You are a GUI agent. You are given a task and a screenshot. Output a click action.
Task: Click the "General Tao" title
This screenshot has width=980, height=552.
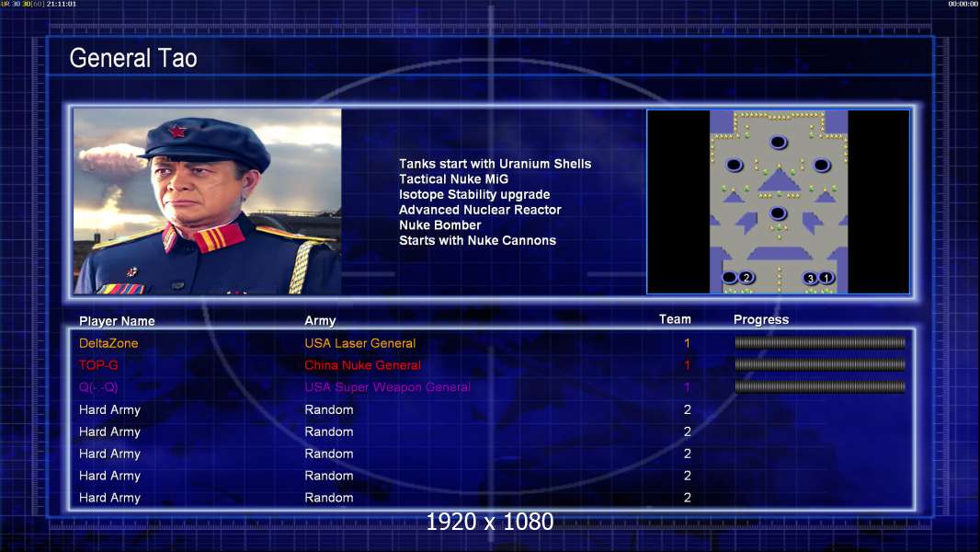coord(133,58)
